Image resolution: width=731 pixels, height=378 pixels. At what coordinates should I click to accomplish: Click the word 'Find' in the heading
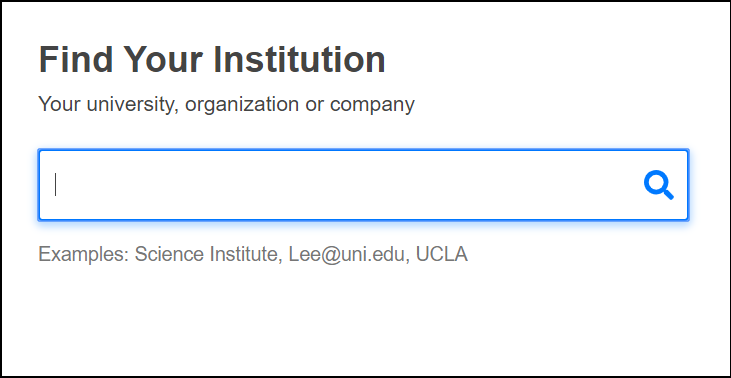pos(76,60)
